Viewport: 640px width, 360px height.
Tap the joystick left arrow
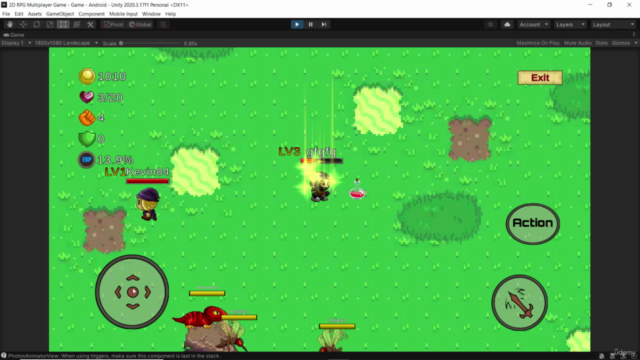(118, 292)
